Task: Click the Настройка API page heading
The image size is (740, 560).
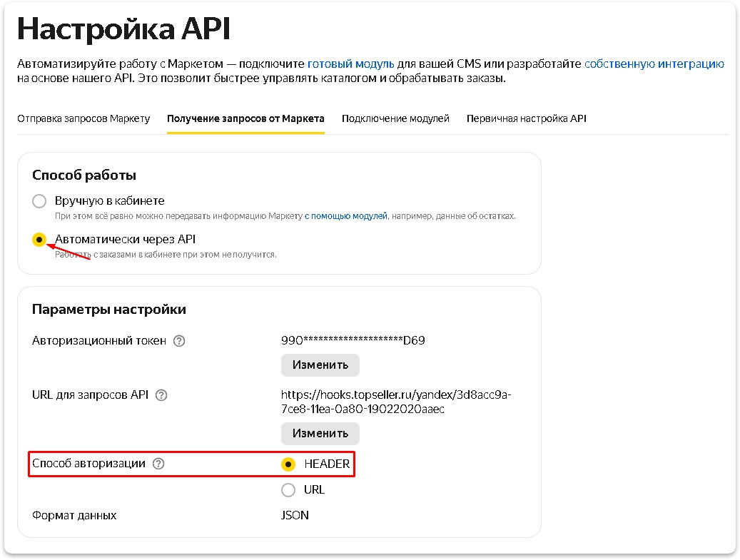Action: [123, 29]
